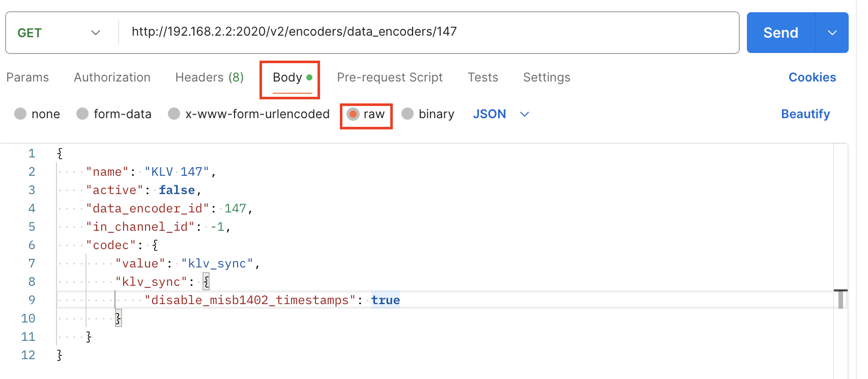Switch to the Params tab
The height and width of the screenshot is (379, 868).
click(27, 77)
